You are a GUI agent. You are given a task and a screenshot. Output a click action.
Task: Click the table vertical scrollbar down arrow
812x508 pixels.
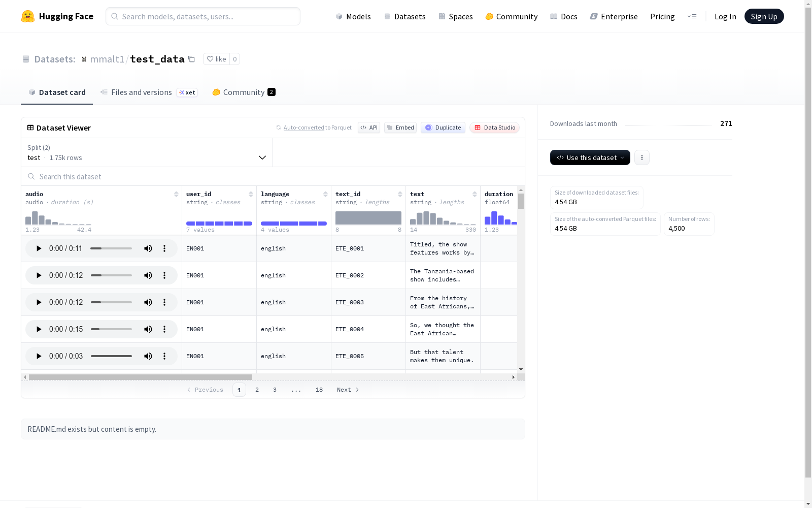521,369
